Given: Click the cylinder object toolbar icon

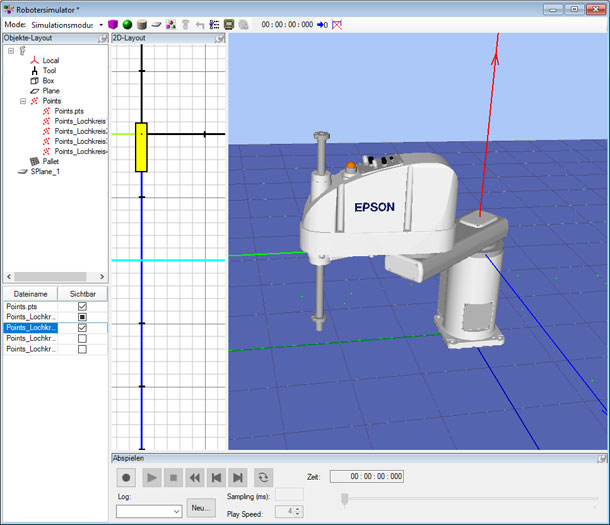Looking at the screenshot, I should point(142,23).
